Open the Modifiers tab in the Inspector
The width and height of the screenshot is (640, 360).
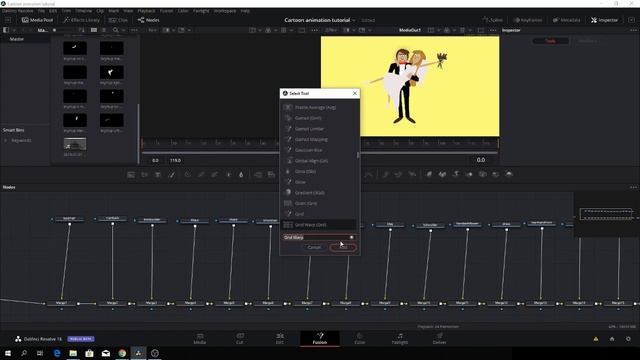[587, 41]
